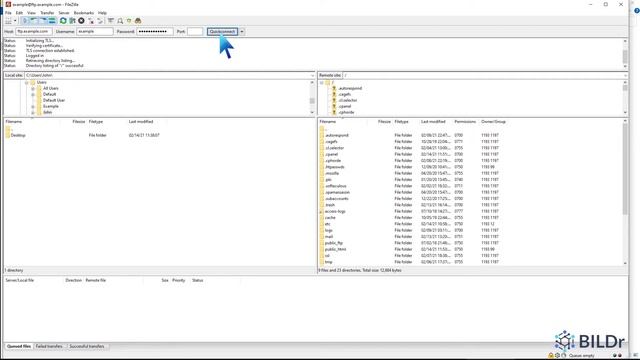The image size is (640, 360).
Task: Switch to Queued files tab
Action: point(19,346)
